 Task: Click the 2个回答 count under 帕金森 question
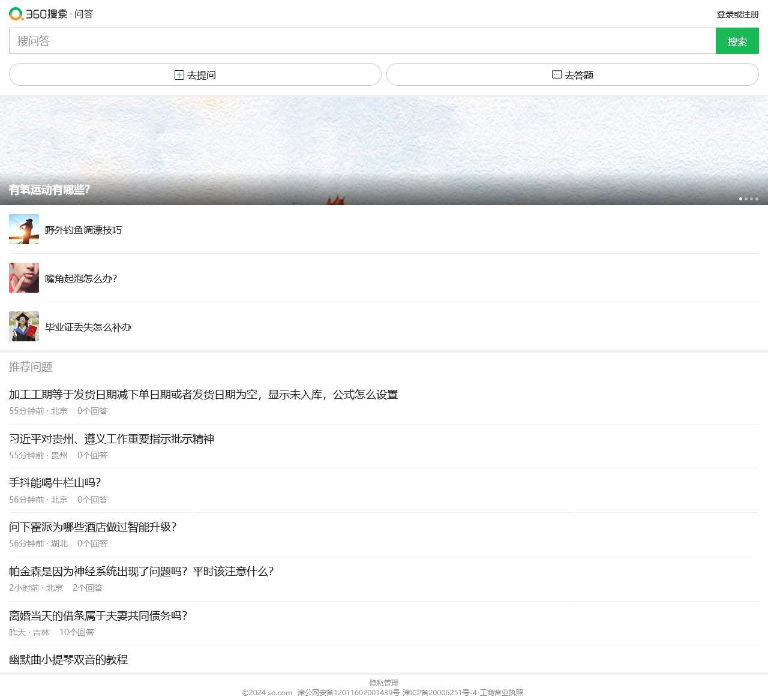click(88, 588)
